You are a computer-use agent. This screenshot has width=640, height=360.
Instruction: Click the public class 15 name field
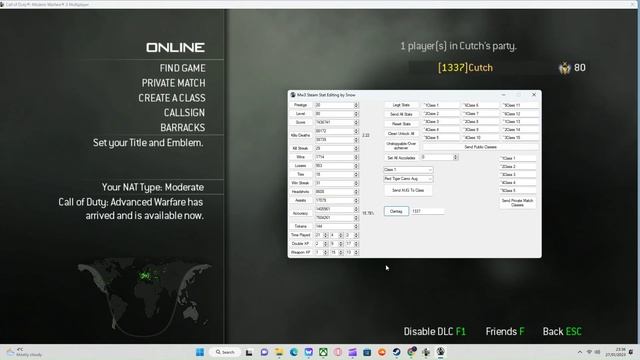point(520,138)
